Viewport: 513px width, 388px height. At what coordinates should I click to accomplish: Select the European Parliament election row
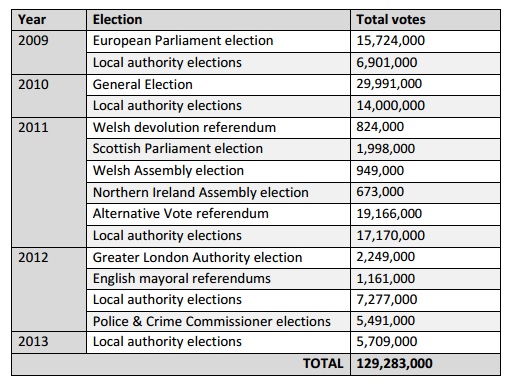point(293,41)
